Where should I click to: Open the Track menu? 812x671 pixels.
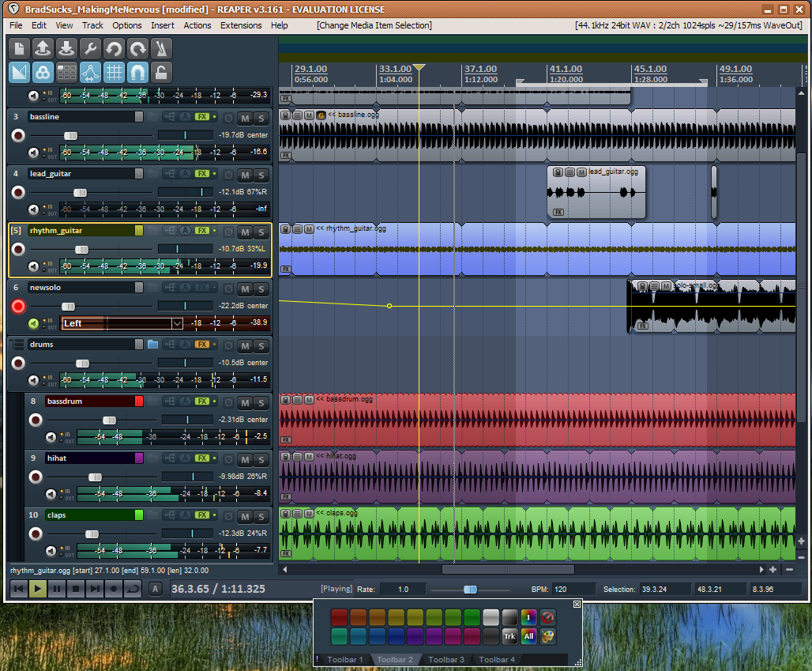tap(92, 25)
